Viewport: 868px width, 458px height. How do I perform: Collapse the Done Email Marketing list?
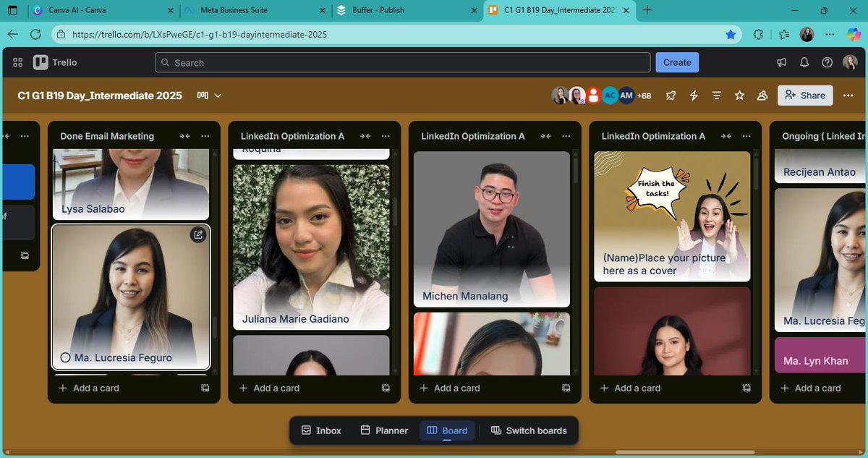click(x=184, y=136)
